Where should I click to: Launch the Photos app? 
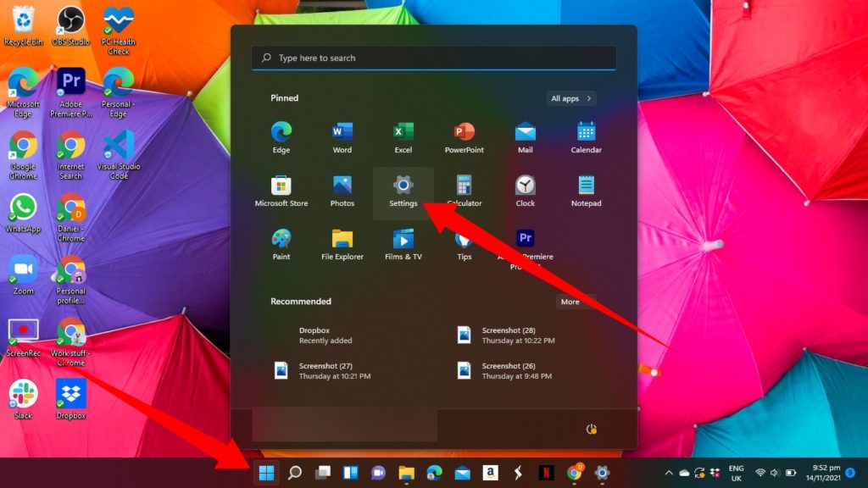(342, 191)
